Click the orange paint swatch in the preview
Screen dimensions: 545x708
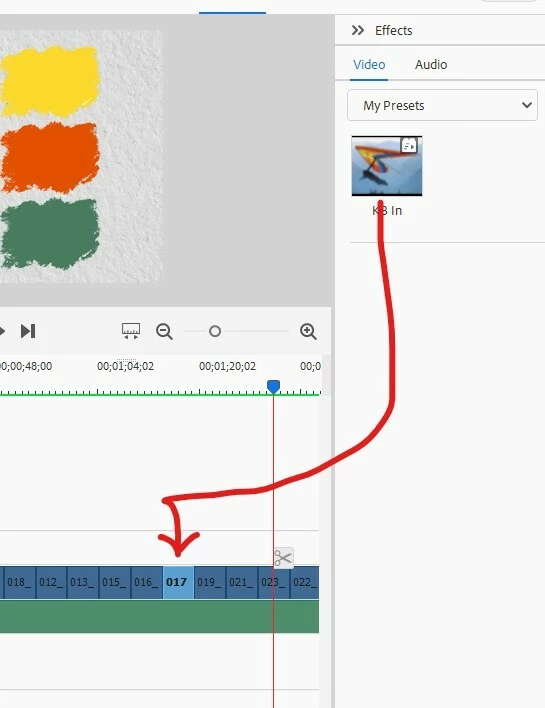tap(50, 157)
